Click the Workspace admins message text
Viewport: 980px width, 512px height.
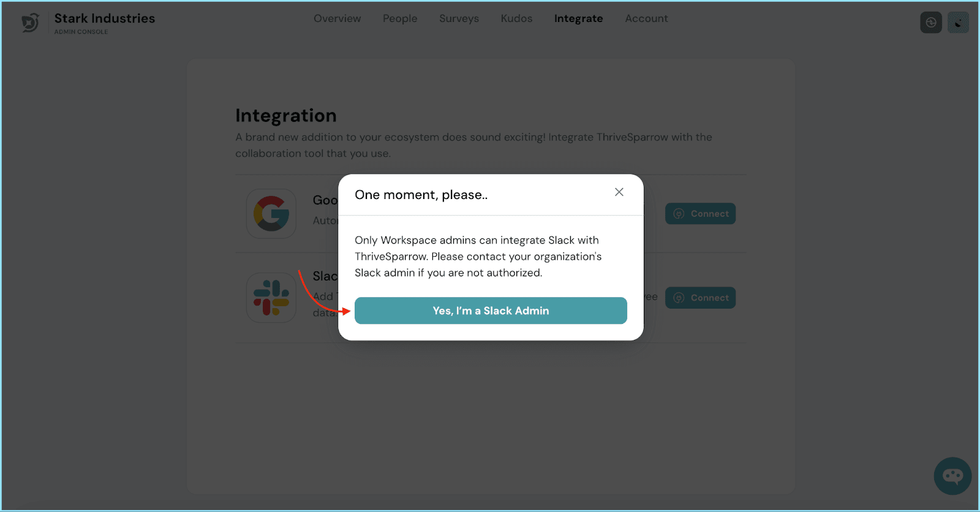[478, 257]
